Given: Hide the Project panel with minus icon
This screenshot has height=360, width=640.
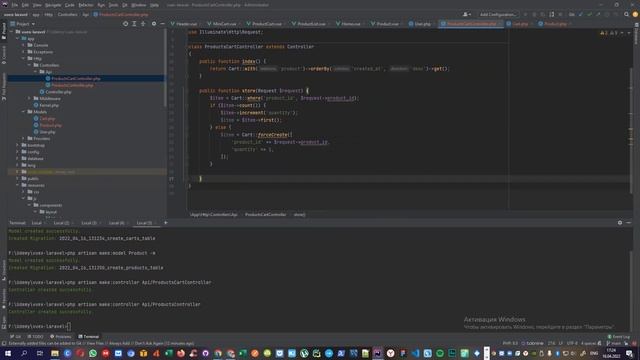Looking at the screenshot, I should (162, 24).
